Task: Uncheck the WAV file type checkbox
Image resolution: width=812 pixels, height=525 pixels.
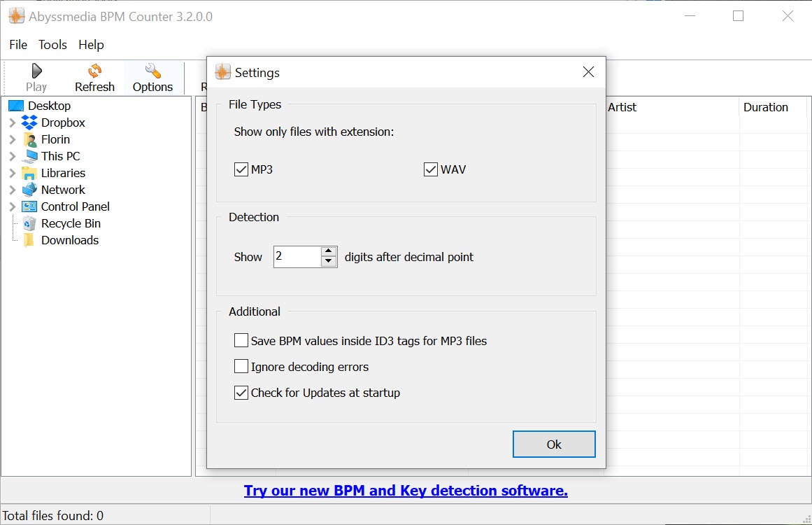Action: pos(431,169)
